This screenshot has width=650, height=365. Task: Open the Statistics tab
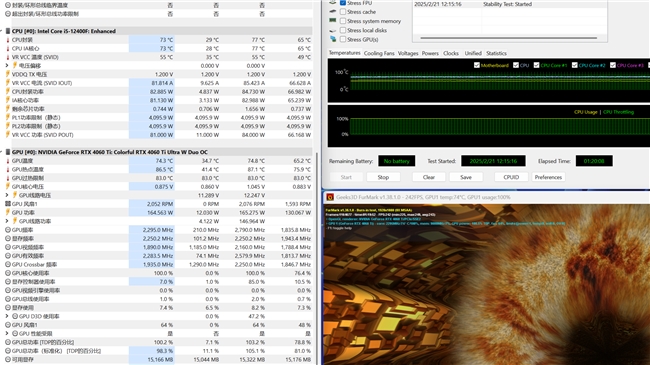[x=496, y=53]
